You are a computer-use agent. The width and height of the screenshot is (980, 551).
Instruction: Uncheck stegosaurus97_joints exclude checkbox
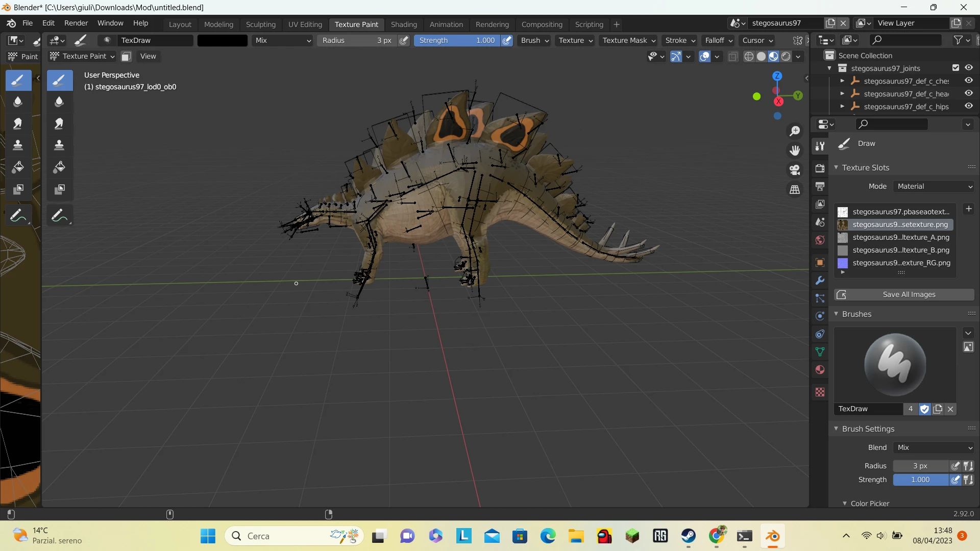tap(955, 68)
